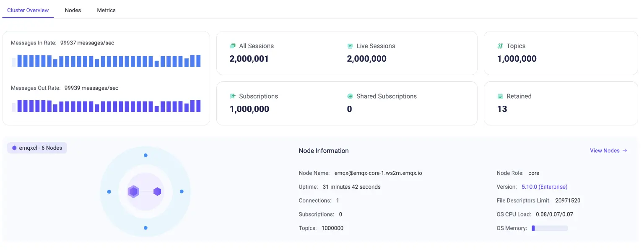Viewport: 644px width, 250px height.
Task: Click the Live Sessions checkmark icon
Action: pyautogui.click(x=350, y=46)
